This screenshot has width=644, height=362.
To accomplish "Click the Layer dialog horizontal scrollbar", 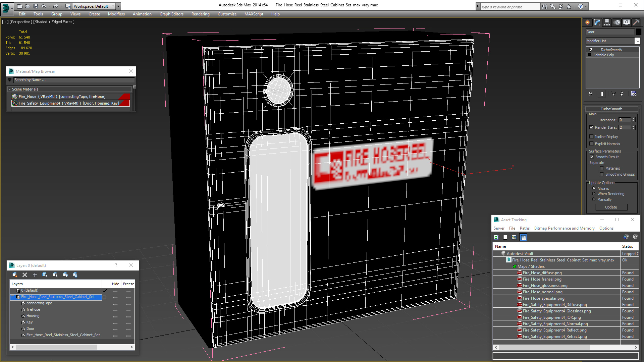I will click(x=72, y=347).
